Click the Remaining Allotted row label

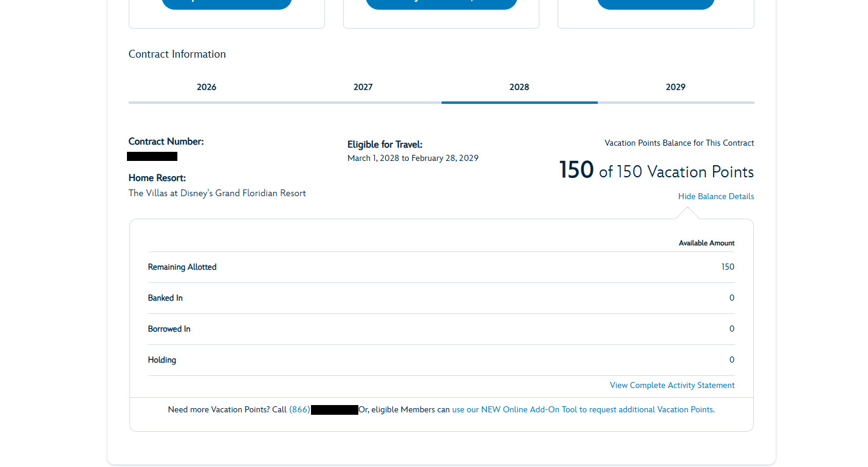[182, 267]
